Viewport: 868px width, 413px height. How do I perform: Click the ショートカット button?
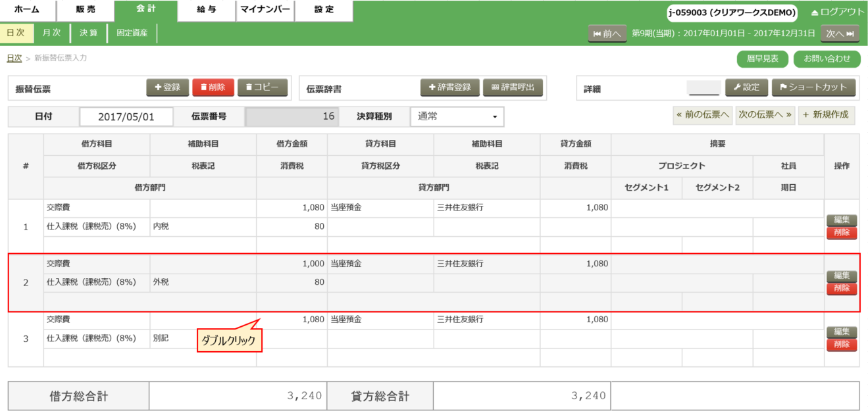pyautogui.click(x=813, y=87)
